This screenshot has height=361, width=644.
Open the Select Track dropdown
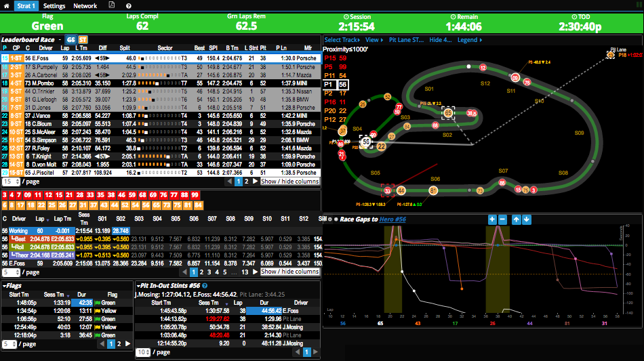pos(342,40)
